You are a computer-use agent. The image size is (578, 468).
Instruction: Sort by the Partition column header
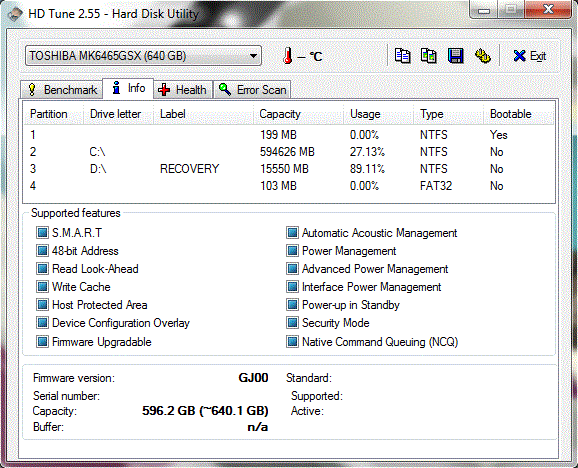pos(53,114)
